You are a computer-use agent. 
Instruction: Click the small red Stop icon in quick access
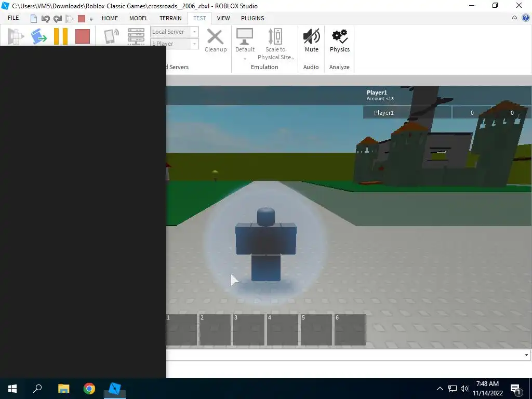[82, 19]
